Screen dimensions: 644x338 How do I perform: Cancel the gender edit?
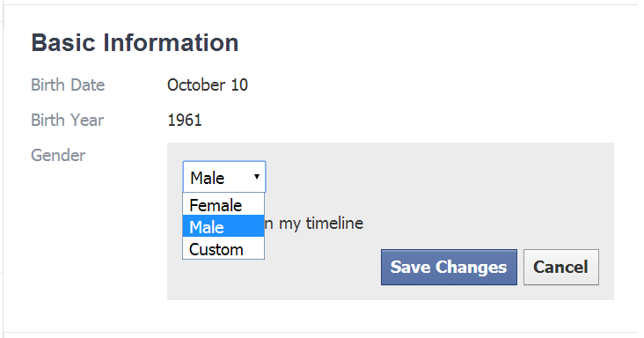point(561,267)
